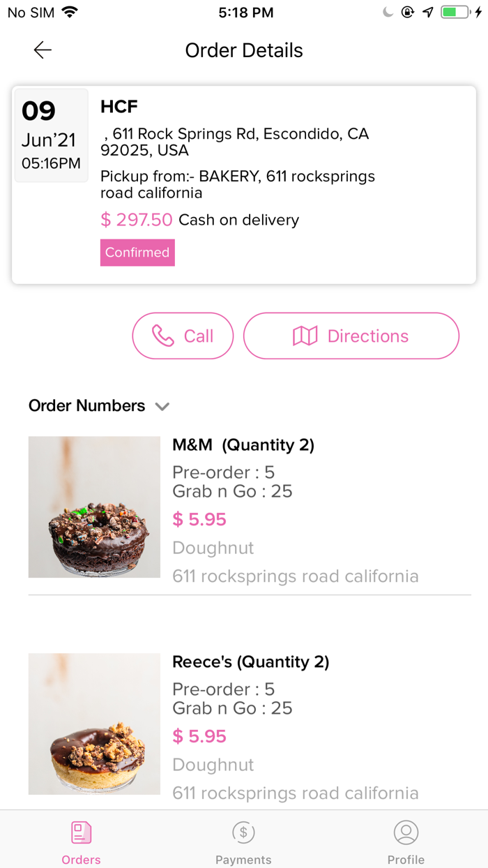Tap the Do Not Disturb moon icon
The height and width of the screenshot is (868, 488).
387,11
